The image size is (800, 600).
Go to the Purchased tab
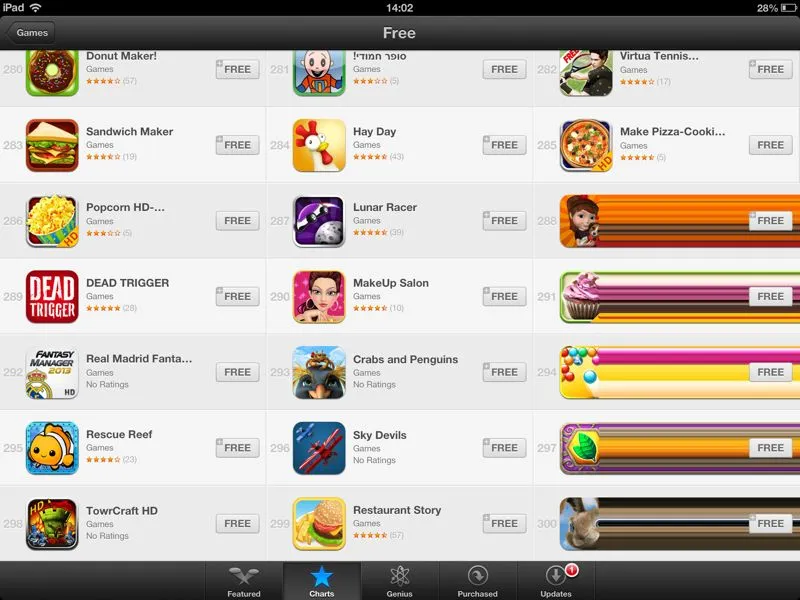(x=478, y=581)
